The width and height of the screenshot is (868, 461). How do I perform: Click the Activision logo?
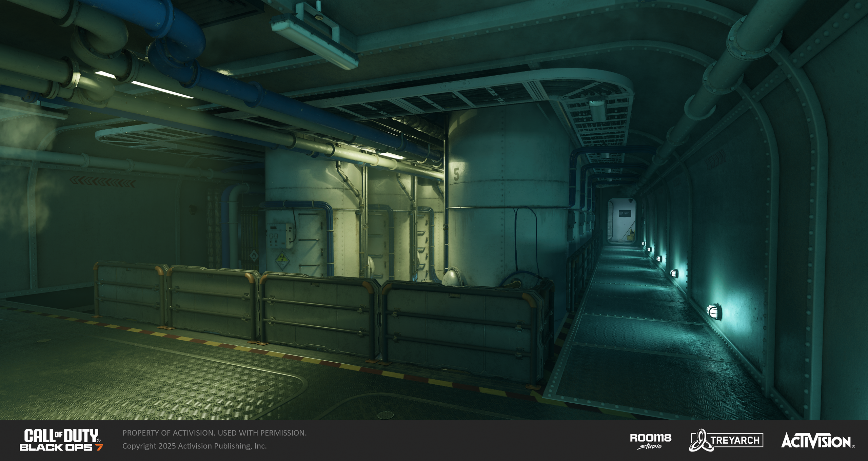click(x=818, y=441)
